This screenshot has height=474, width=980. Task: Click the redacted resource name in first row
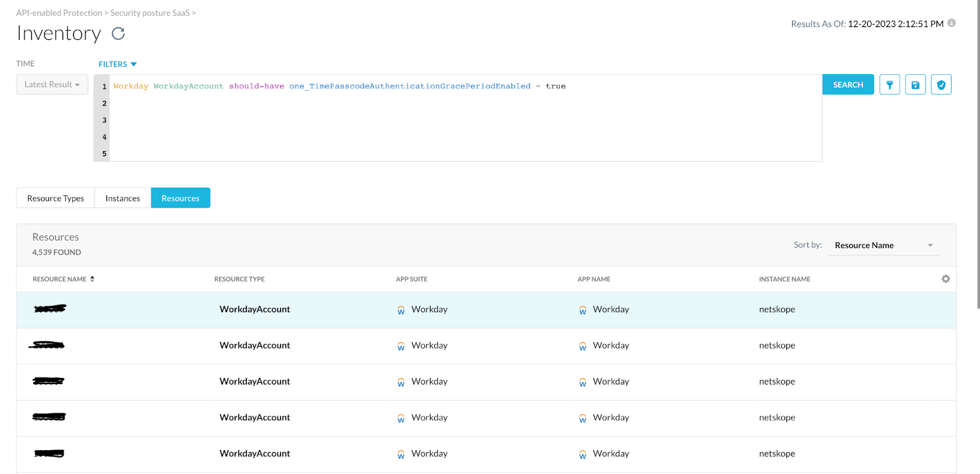pyautogui.click(x=50, y=309)
